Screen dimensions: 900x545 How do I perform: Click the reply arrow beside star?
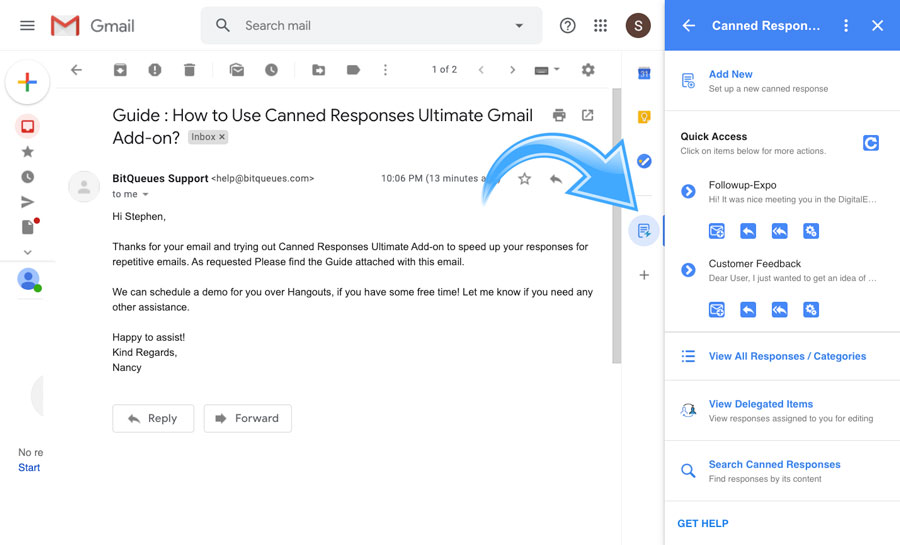click(x=556, y=179)
